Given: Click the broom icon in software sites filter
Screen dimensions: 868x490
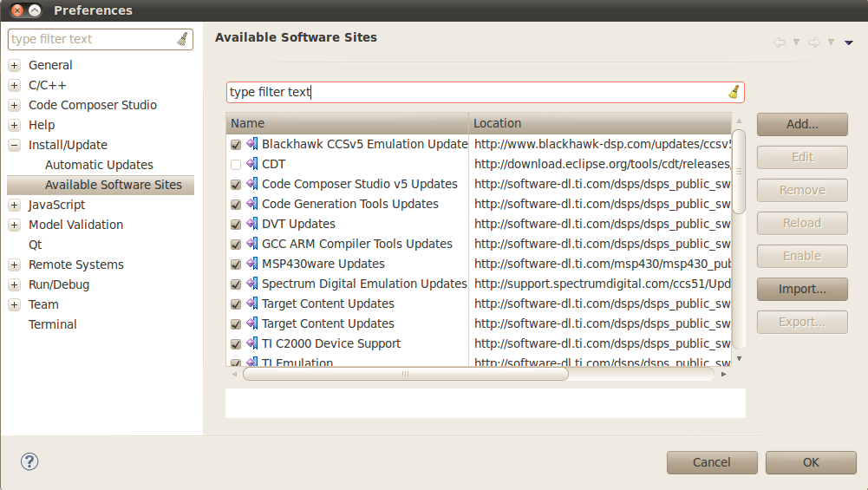Looking at the screenshot, I should [x=734, y=92].
